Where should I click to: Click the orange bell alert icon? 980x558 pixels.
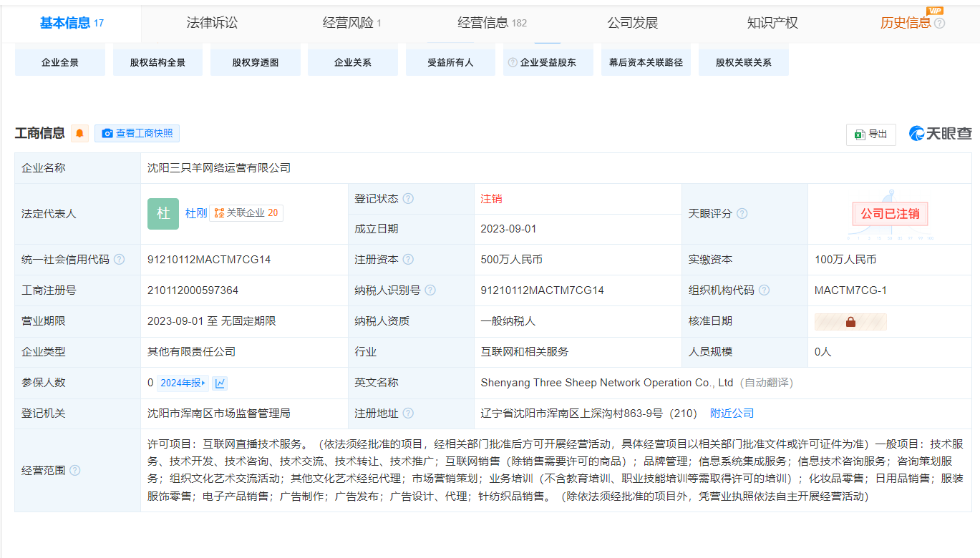[x=79, y=133]
